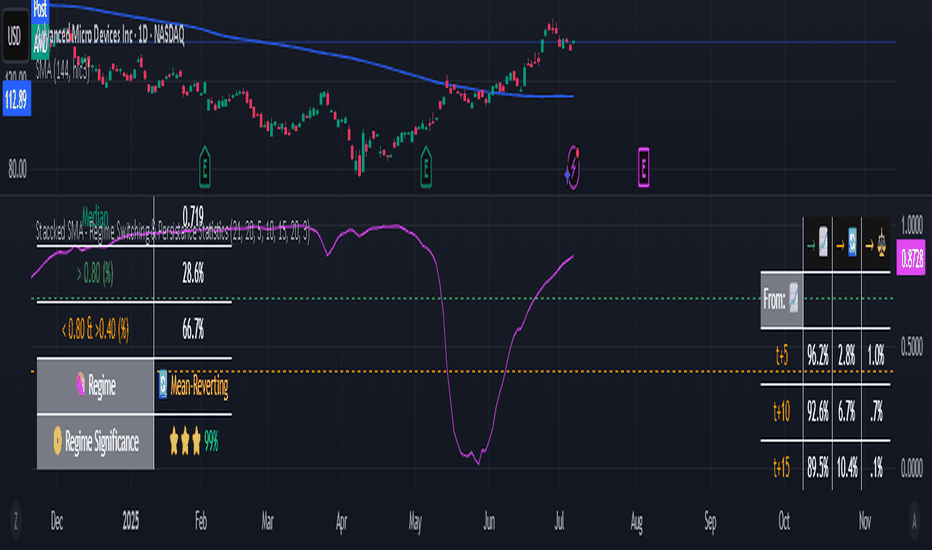Click the trending chart icon in table header
This screenshot has width=932, height=550.
click(823, 243)
